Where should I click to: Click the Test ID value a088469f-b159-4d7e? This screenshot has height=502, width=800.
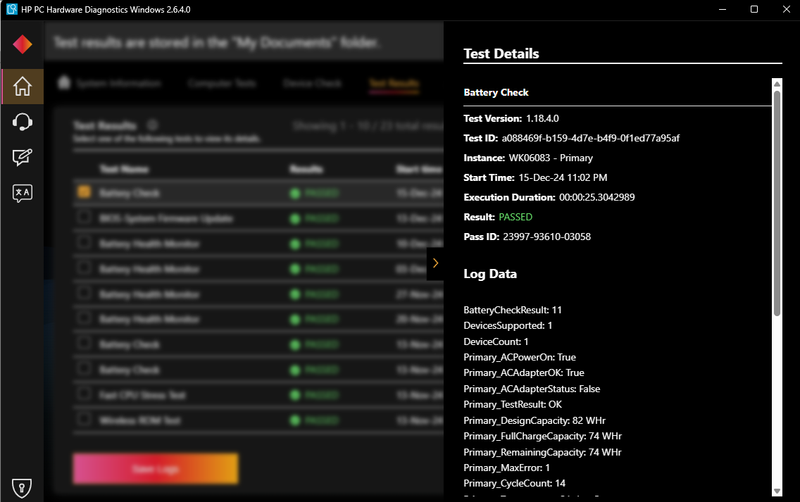[590, 138]
